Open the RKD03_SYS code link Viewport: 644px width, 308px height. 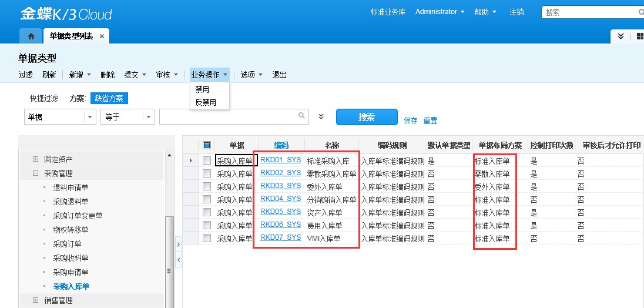point(280,186)
